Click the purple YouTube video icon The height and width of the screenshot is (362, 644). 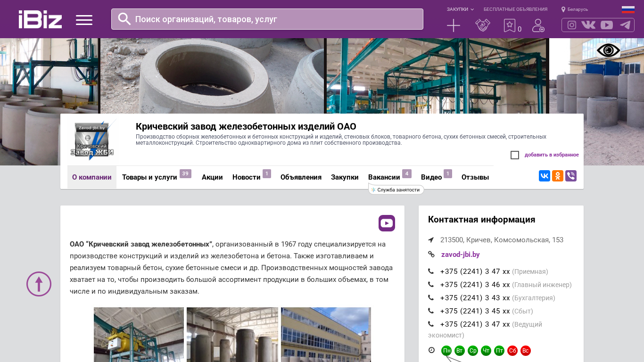point(387,223)
